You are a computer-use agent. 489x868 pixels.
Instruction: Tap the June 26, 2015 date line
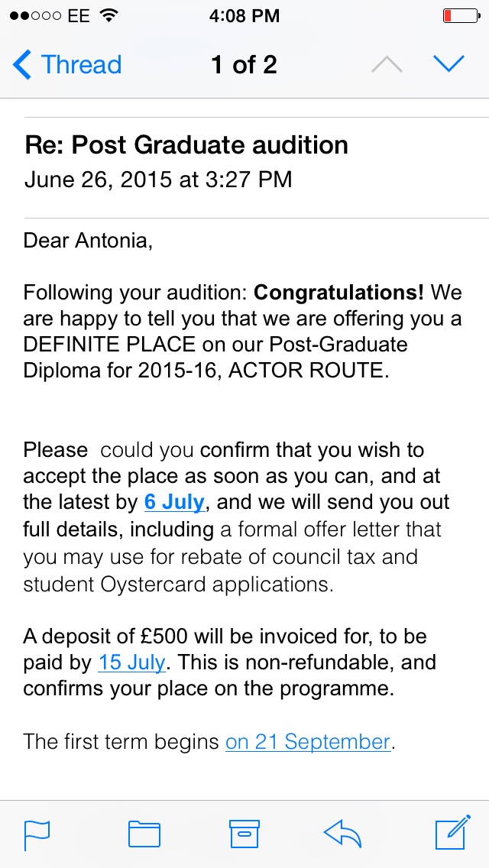(158, 180)
